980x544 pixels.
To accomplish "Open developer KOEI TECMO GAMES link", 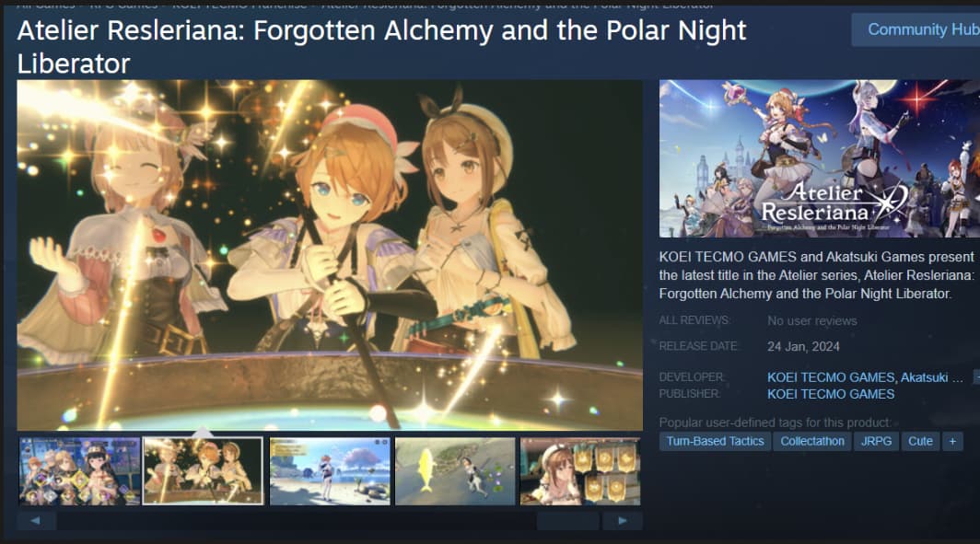I will pyautogui.click(x=831, y=377).
